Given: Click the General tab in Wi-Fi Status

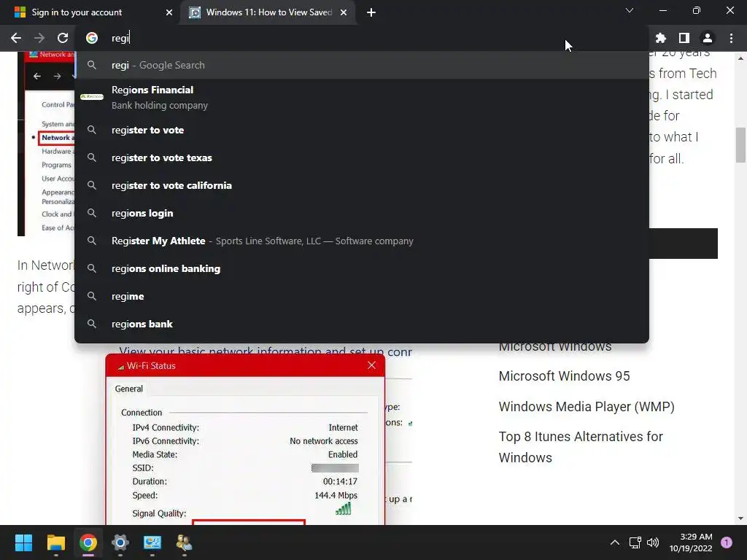Looking at the screenshot, I should tap(128, 389).
